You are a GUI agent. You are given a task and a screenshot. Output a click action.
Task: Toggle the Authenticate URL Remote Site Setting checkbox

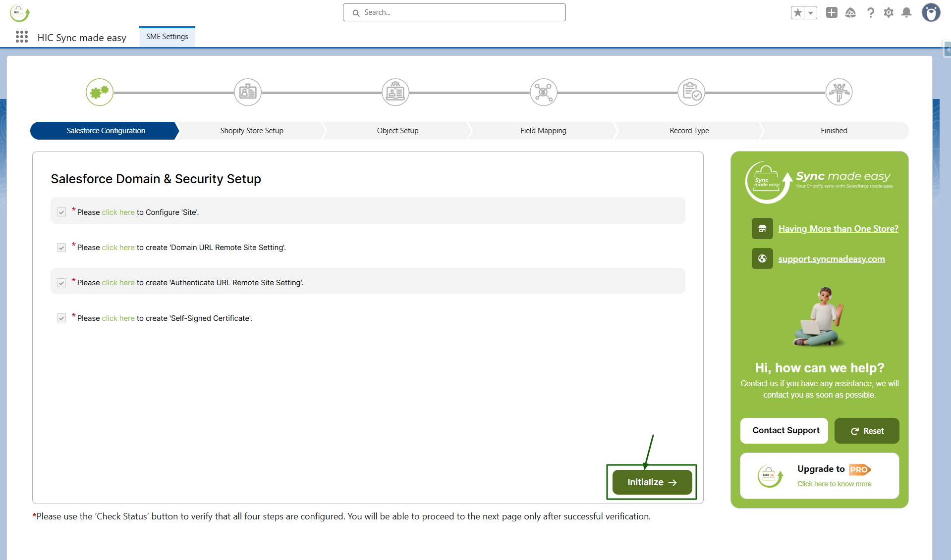coord(61,283)
